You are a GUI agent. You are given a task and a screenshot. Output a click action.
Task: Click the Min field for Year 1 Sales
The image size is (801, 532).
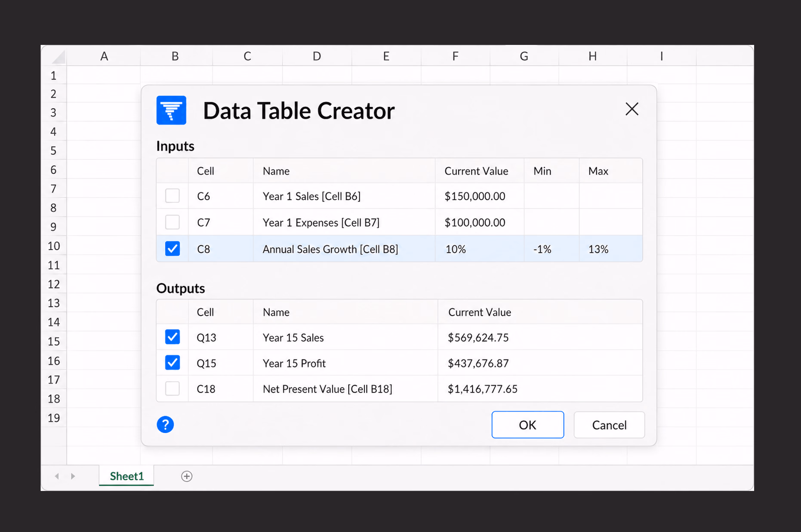tap(551, 196)
